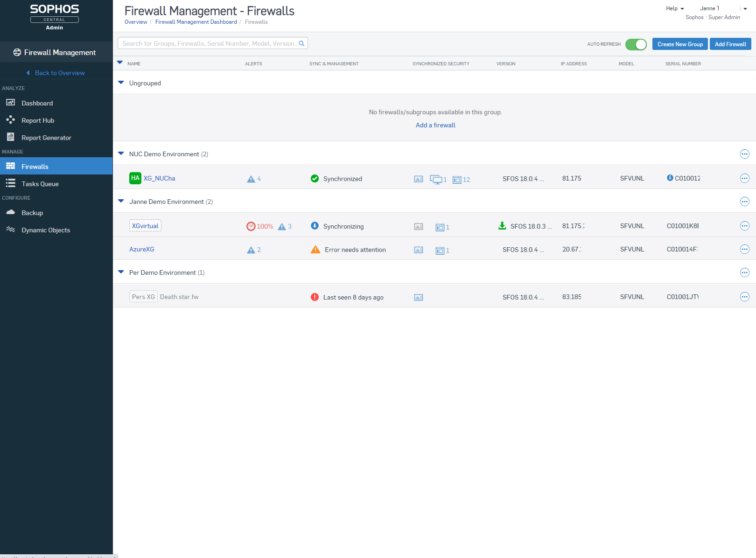Click AzureXG synchronized apps icon
The image size is (756, 558).
click(x=440, y=251)
